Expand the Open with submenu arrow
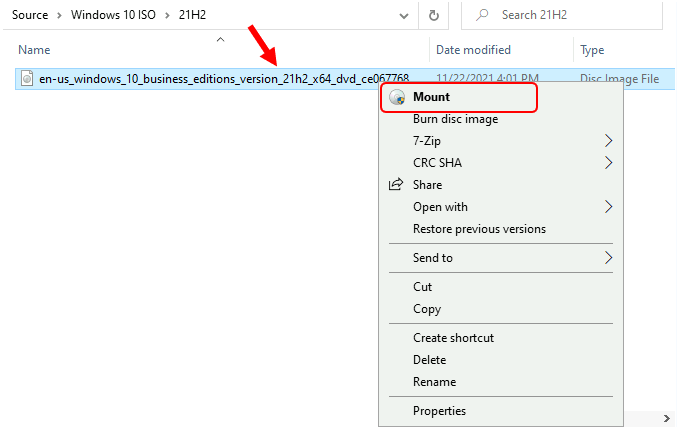681x439 pixels. pyautogui.click(x=608, y=207)
